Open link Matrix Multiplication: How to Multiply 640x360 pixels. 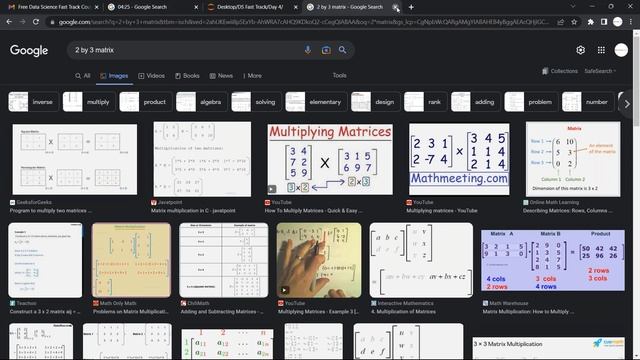point(528,311)
